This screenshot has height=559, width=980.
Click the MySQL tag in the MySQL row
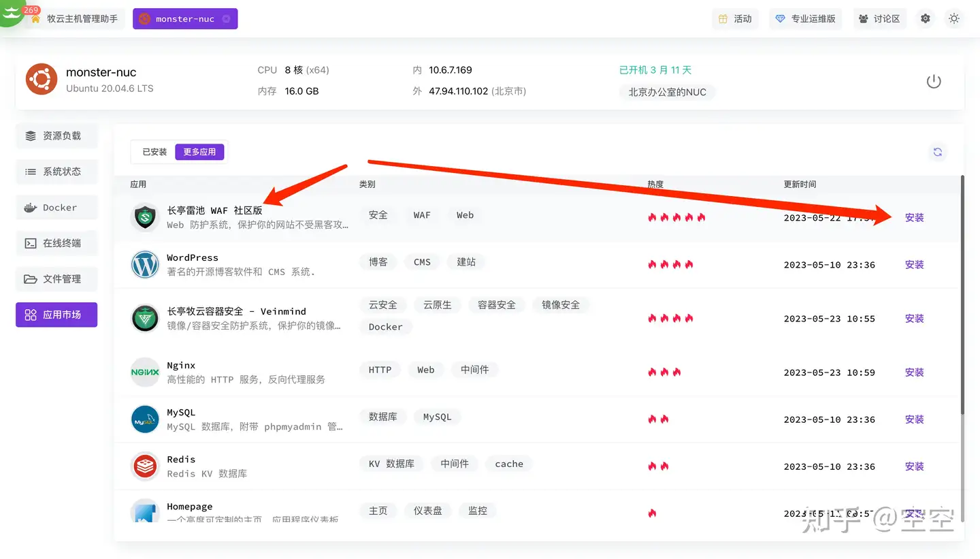tap(437, 417)
